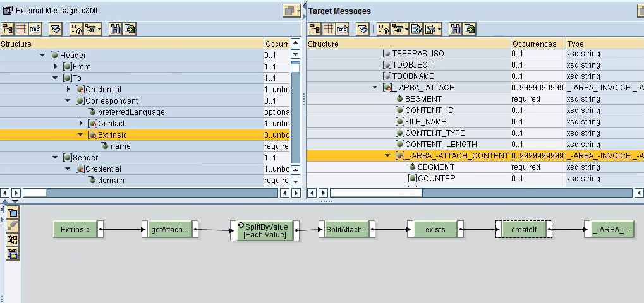Collapse the _-ARBA_-ATTACH node
This screenshot has height=303, width=644.
[x=375, y=87]
